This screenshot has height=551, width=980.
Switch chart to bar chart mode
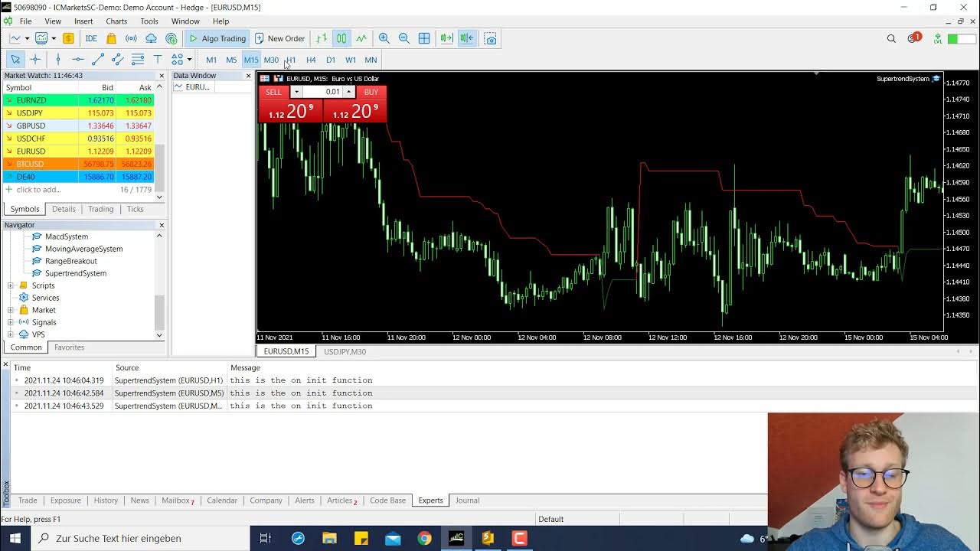[x=322, y=38]
